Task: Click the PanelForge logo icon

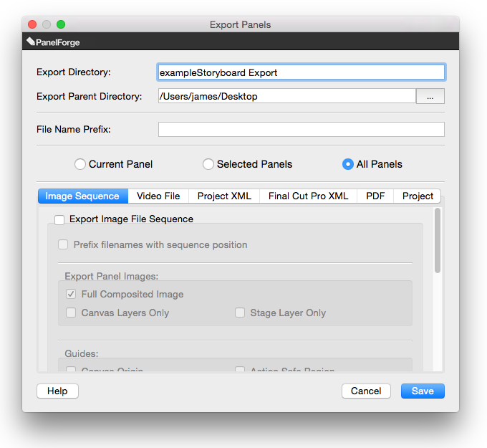Action: click(x=31, y=42)
